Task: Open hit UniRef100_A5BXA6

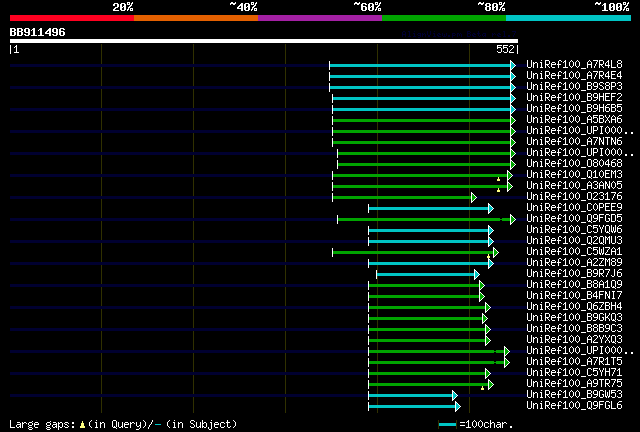Action: coord(574,119)
